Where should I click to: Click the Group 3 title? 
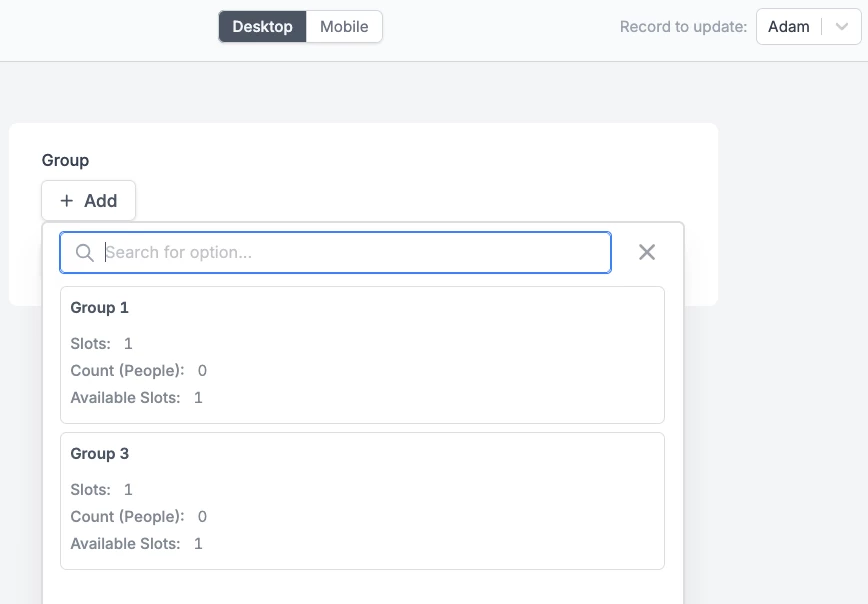click(x=100, y=453)
